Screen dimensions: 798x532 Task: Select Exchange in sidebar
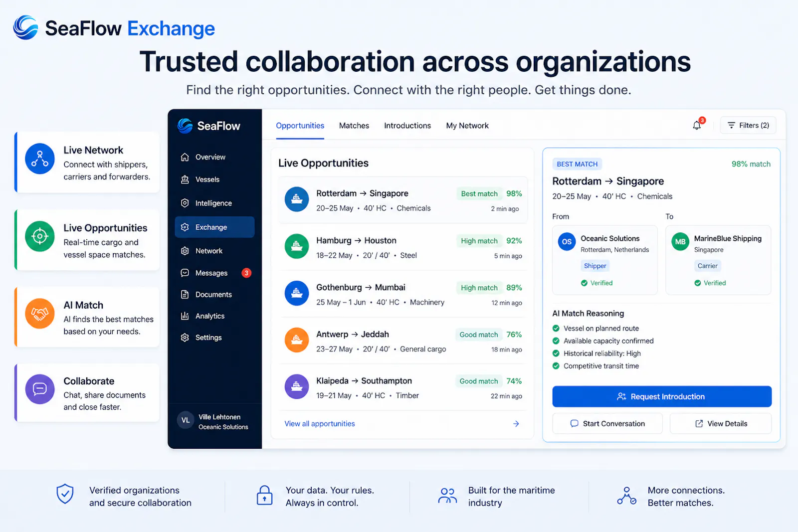click(x=214, y=227)
